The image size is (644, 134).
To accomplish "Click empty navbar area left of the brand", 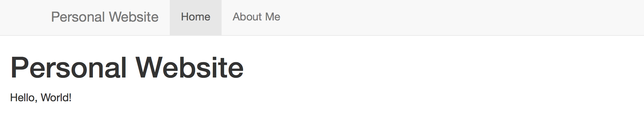I will coord(24,17).
